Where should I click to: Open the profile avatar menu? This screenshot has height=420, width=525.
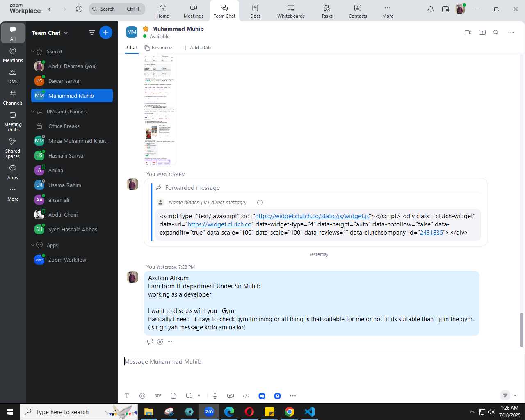[460, 9]
